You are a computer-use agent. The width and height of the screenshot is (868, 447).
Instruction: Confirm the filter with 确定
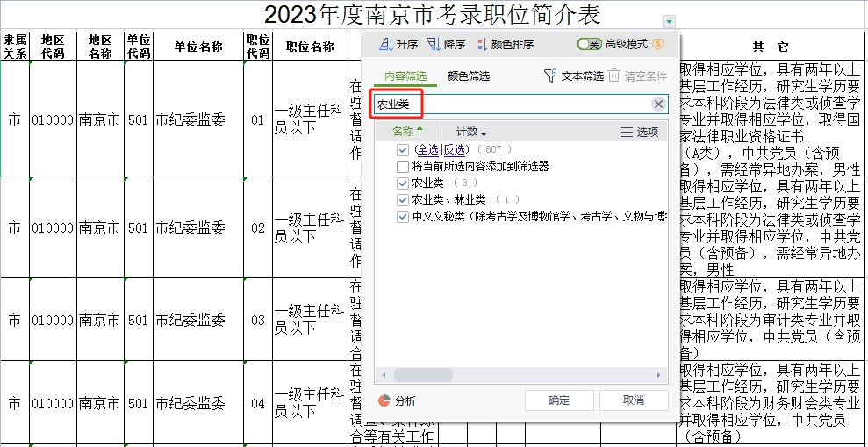(x=559, y=400)
